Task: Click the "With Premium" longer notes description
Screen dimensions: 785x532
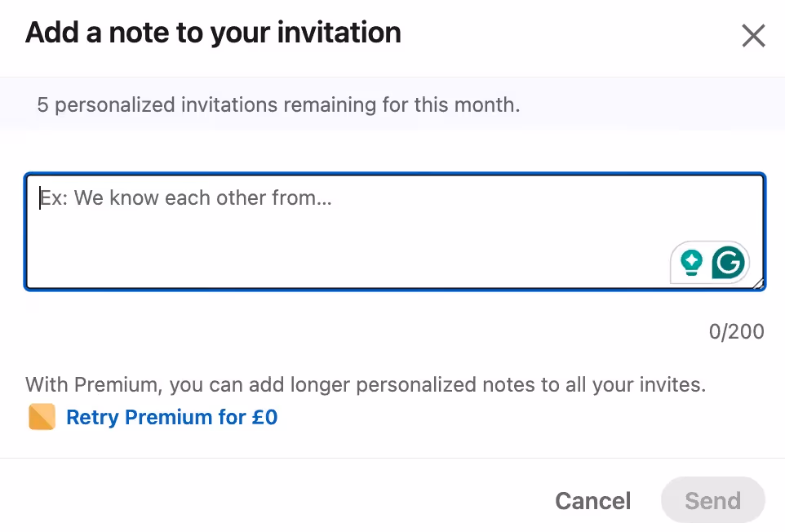Action: [365, 384]
